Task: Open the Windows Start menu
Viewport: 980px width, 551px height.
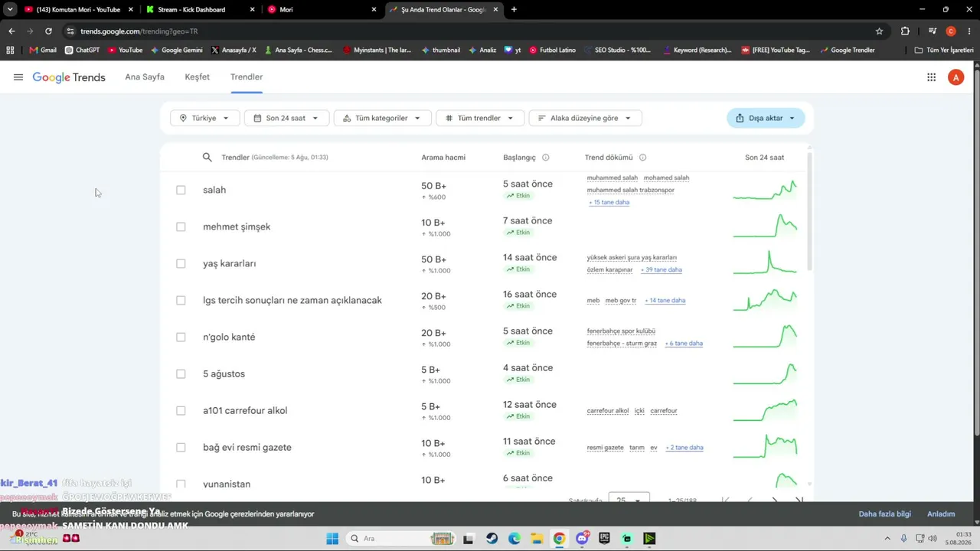Action: (332, 539)
